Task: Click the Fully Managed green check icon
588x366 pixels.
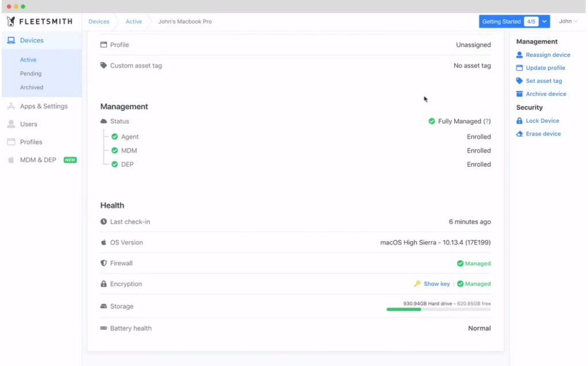Action: coord(432,121)
